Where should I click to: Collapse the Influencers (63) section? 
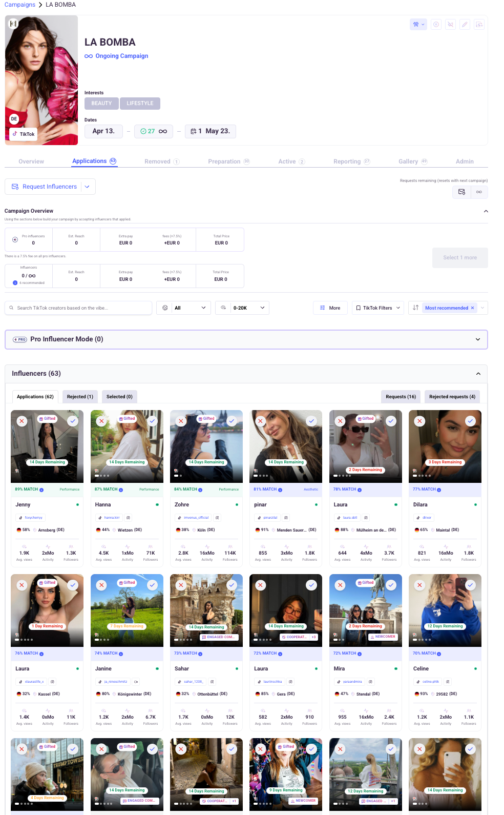pyautogui.click(x=478, y=374)
